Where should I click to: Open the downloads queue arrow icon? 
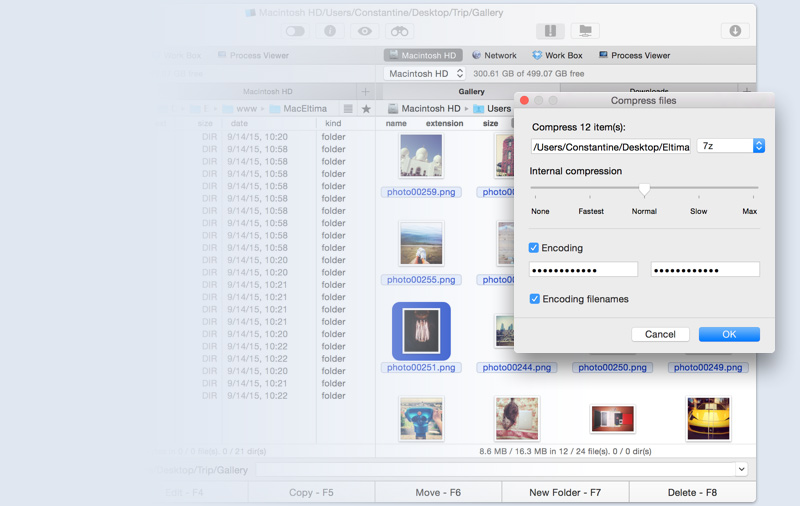[735, 31]
